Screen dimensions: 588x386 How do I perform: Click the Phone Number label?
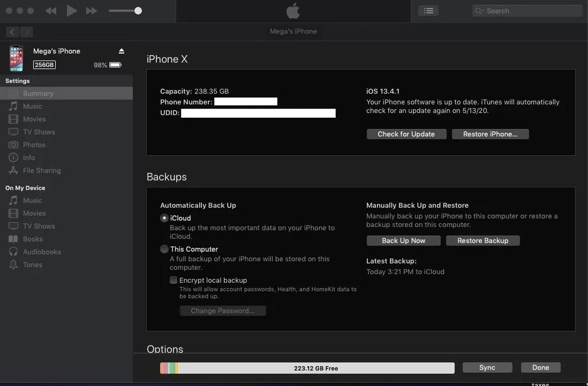coord(186,102)
